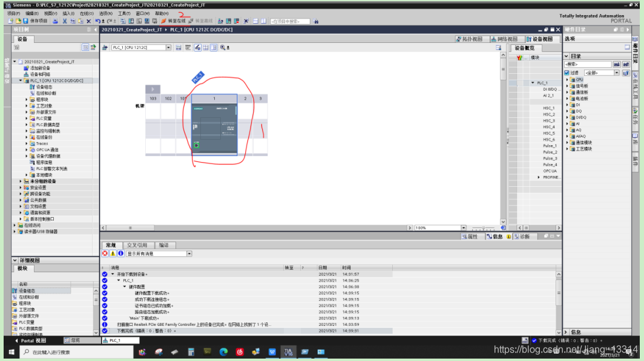Click the catalog <搜索> search field
Image resolution: width=644 pixels, height=361 pixels.
tap(588, 65)
